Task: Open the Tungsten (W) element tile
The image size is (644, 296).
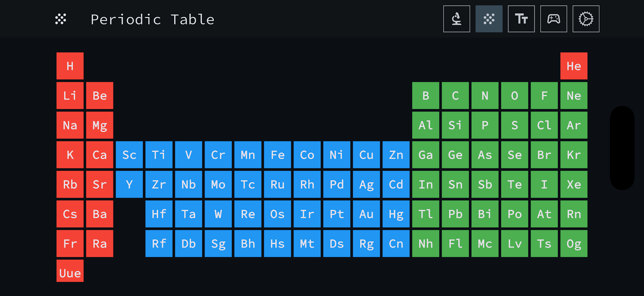Action: 218,214
